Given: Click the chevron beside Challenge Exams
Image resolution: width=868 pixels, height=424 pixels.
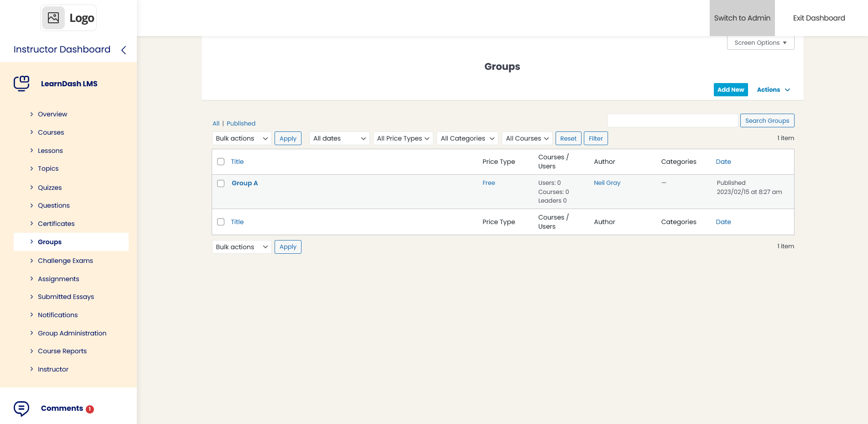Looking at the screenshot, I should [31, 261].
